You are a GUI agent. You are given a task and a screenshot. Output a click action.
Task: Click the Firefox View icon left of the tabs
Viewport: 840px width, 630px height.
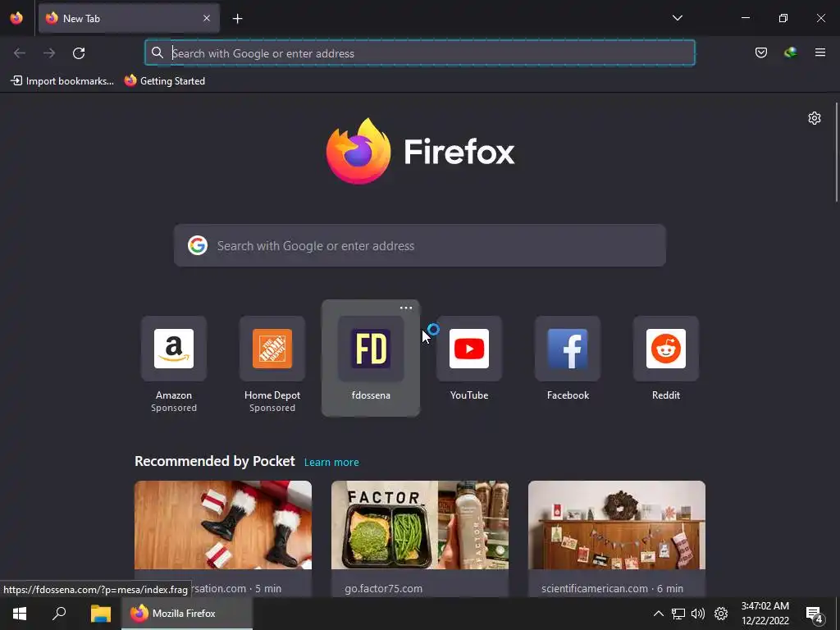(x=16, y=18)
